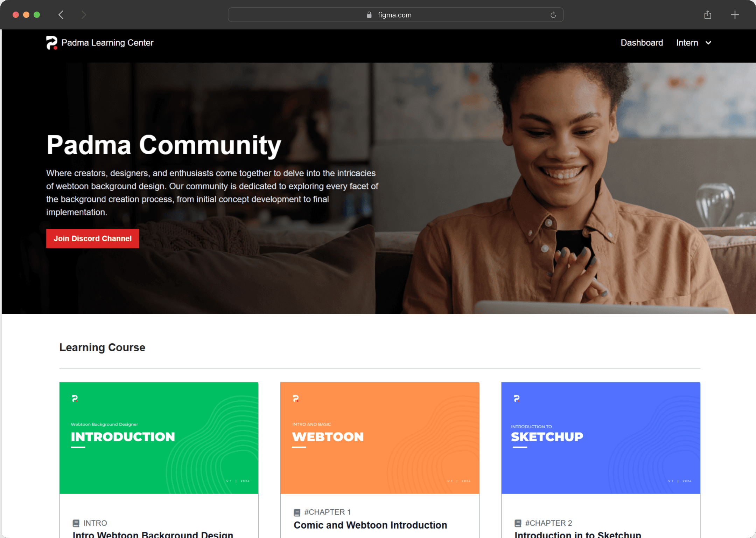Expand the Intern dropdown chevron

coord(708,43)
